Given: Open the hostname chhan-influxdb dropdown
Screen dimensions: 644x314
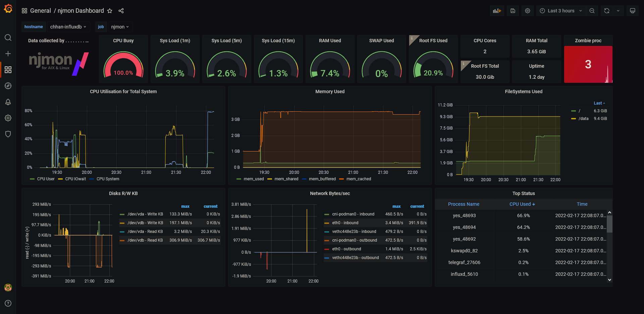Looking at the screenshot, I should [68, 27].
